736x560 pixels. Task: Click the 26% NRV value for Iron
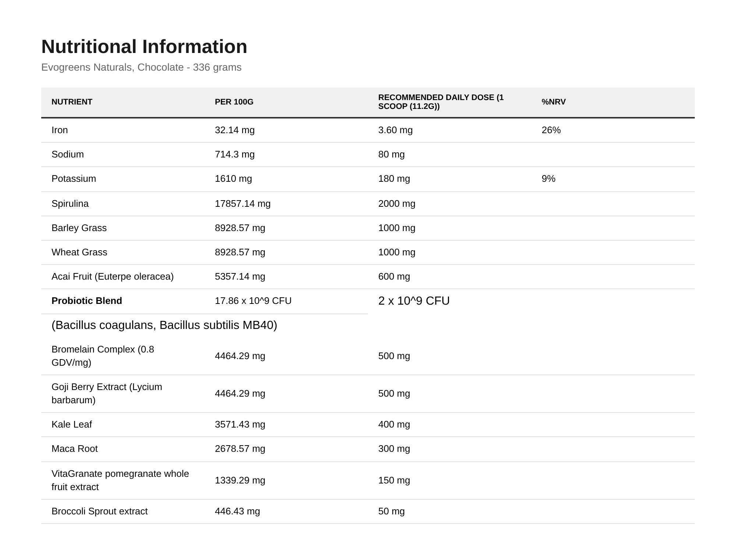click(x=551, y=130)
